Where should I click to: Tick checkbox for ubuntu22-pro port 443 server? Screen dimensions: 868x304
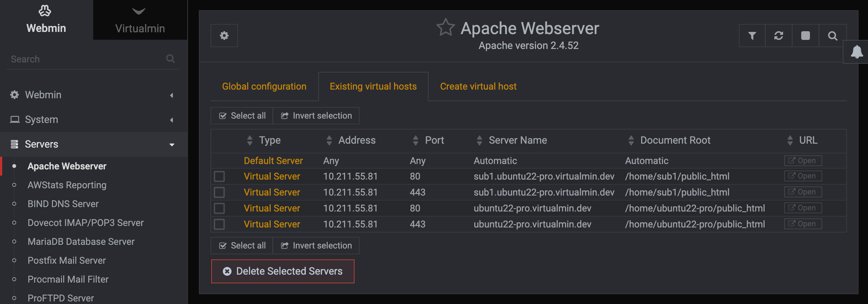219,224
